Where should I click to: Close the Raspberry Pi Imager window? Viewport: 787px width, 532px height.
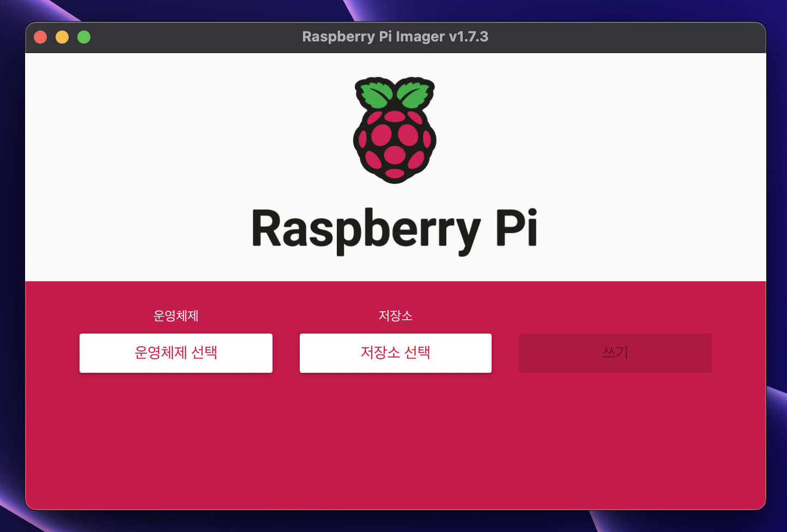(x=40, y=37)
